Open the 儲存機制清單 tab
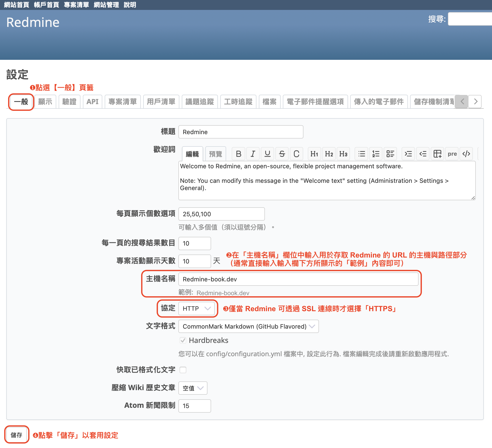The width and height of the screenshot is (492, 448). coord(432,102)
